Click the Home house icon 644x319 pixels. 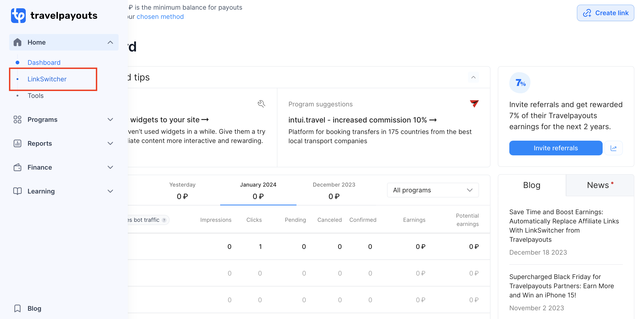(x=17, y=42)
